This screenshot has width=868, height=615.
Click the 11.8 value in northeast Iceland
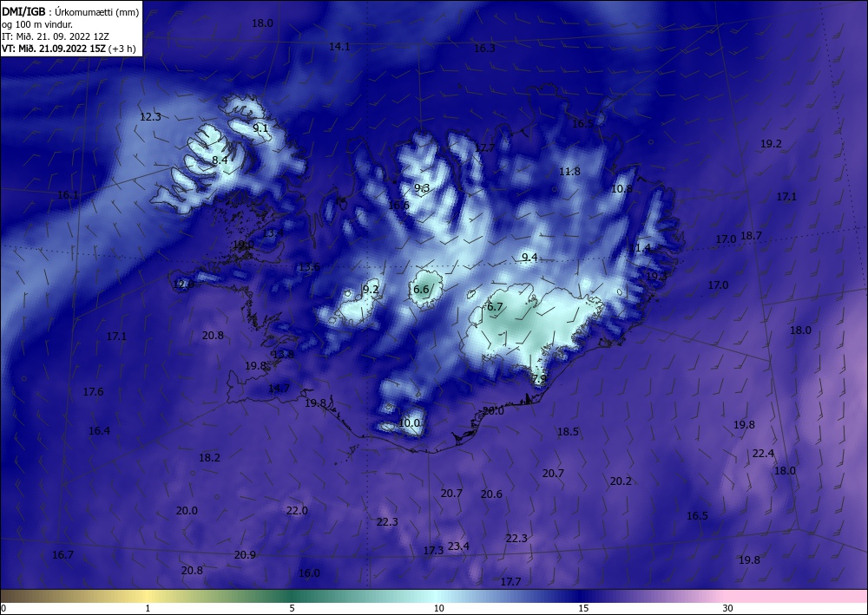click(569, 172)
